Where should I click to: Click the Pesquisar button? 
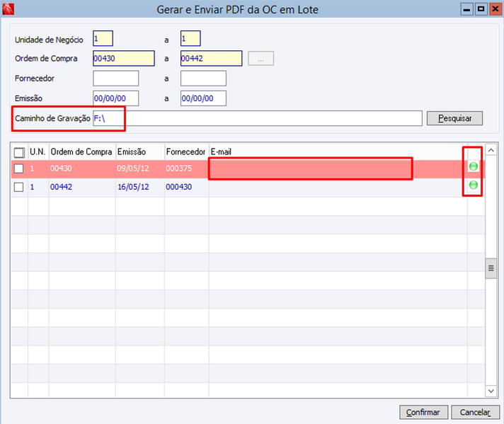point(454,118)
